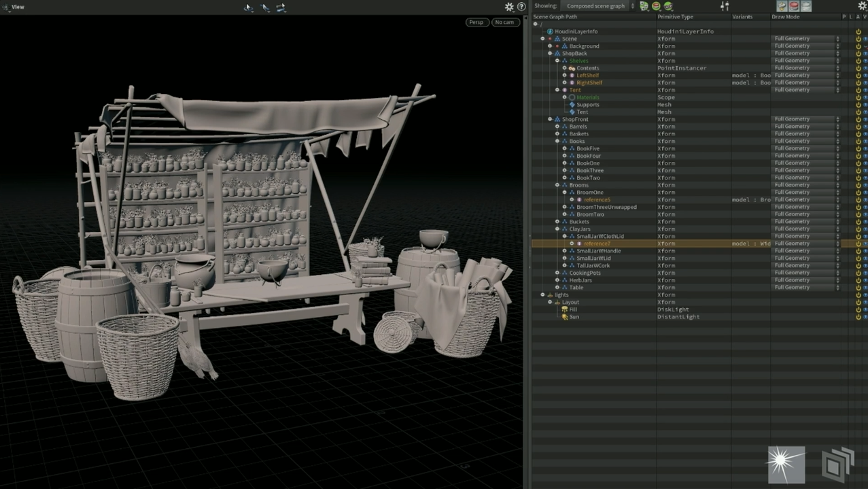Image resolution: width=868 pixels, height=489 pixels.
Task: Click the View pane label
Action: (18, 7)
